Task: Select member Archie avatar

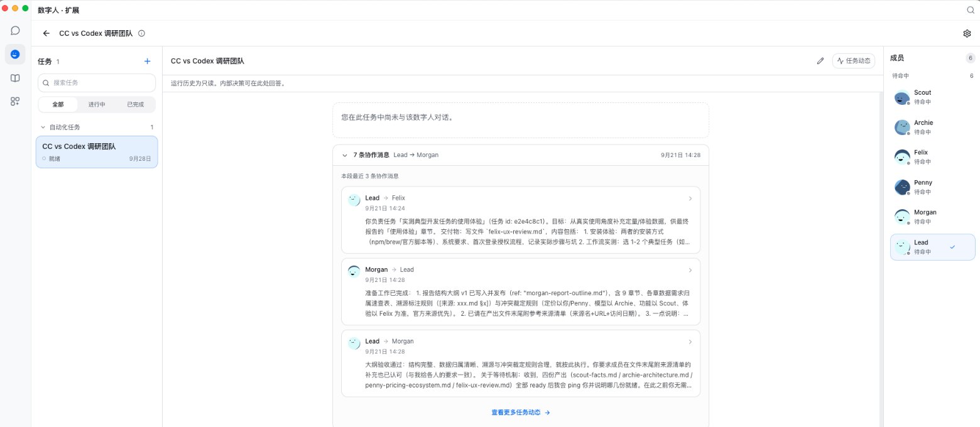Action: 902,127
